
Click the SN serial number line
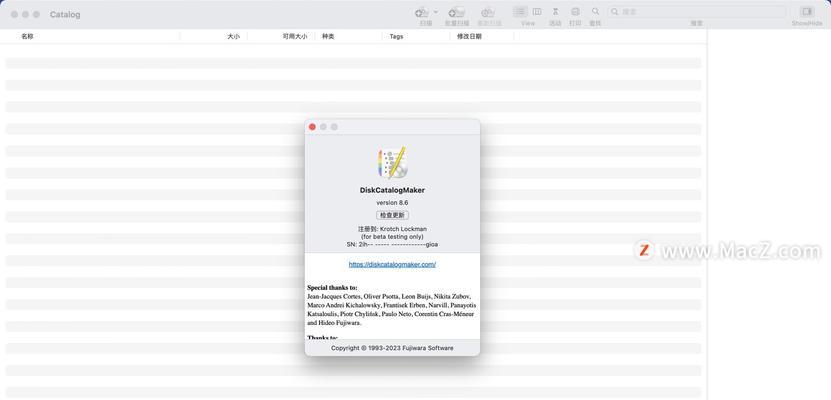392,244
